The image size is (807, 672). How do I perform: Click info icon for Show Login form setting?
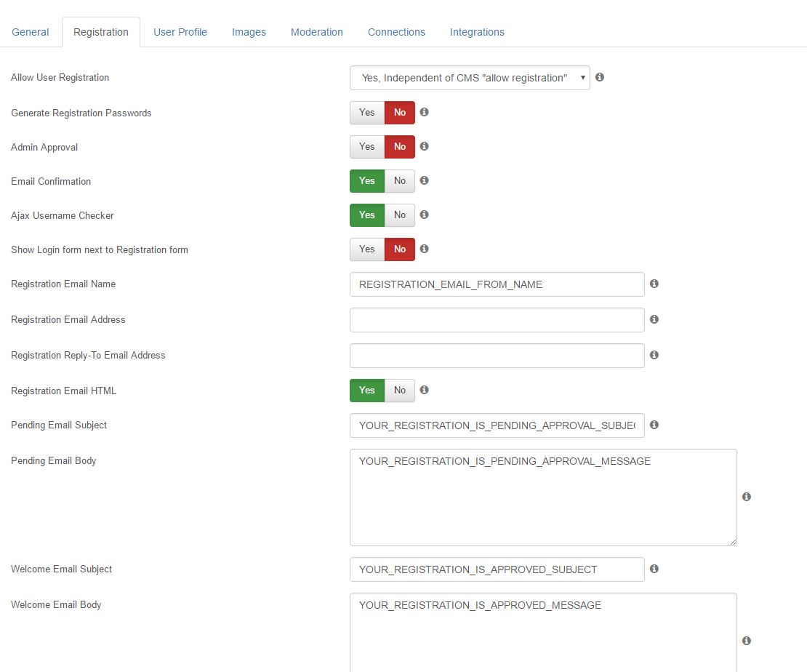[x=424, y=249]
